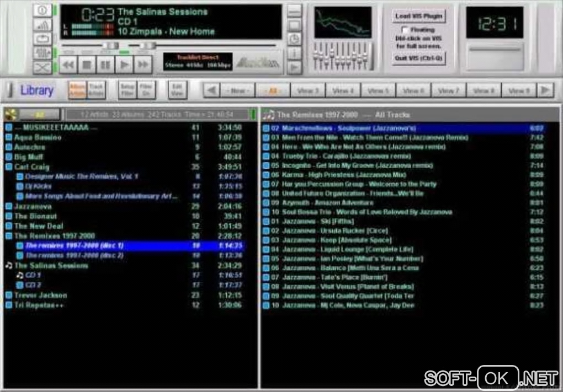Expand the Jazzanova artist node
The image size is (563, 392).
(x=9, y=206)
